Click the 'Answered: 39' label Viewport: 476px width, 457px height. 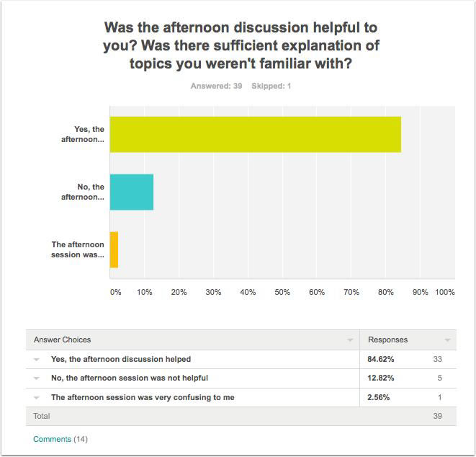tap(216, 86)
